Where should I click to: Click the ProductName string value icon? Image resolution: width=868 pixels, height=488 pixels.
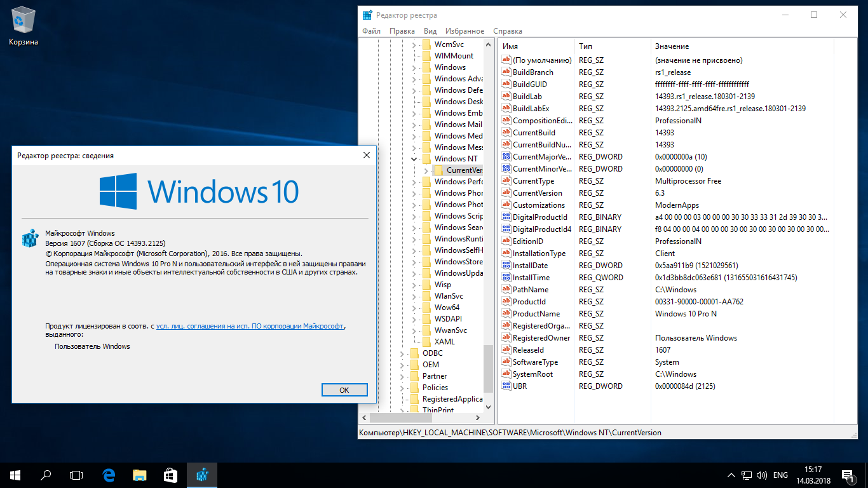pos(506,314)
